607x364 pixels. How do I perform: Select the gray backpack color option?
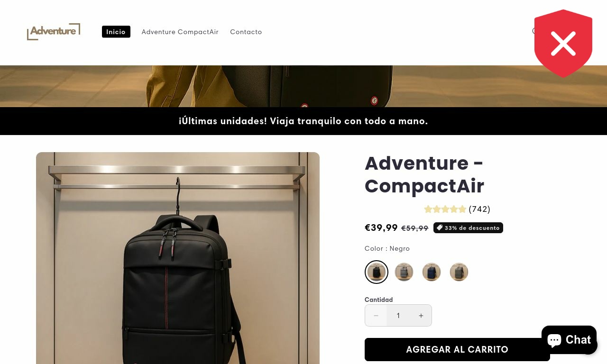tap(404, 272)
